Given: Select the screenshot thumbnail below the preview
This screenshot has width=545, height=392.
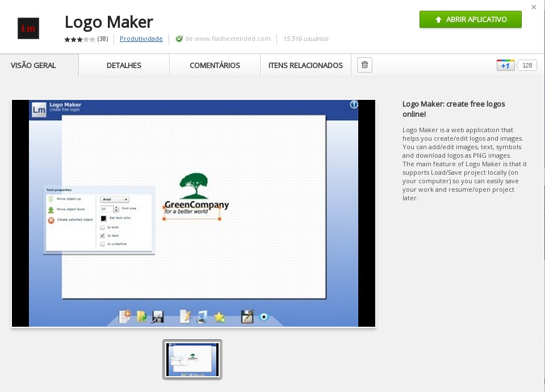Looking at the screenshot, I should coord(192,359).
